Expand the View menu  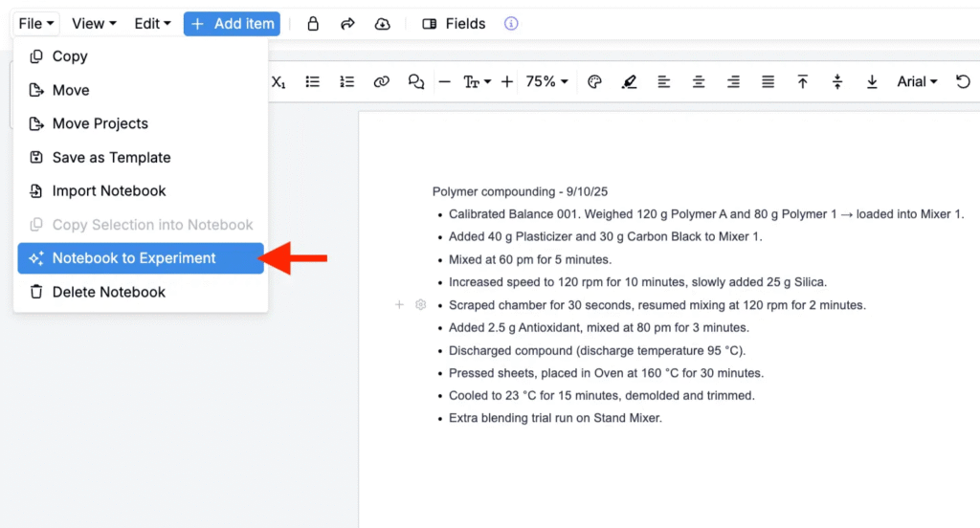(94, 24)
